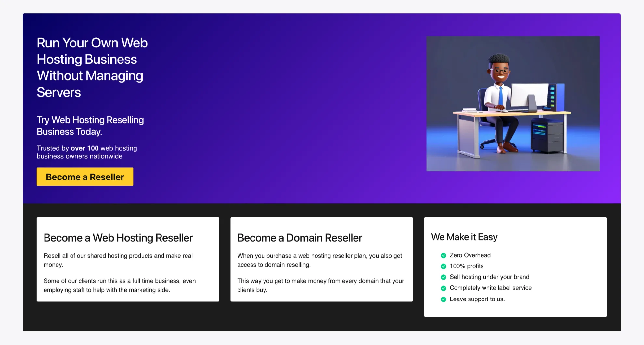Click the check icon beside Leave support to us
The width and height of the screenshot is (644, 345).
tap(443, 299)
